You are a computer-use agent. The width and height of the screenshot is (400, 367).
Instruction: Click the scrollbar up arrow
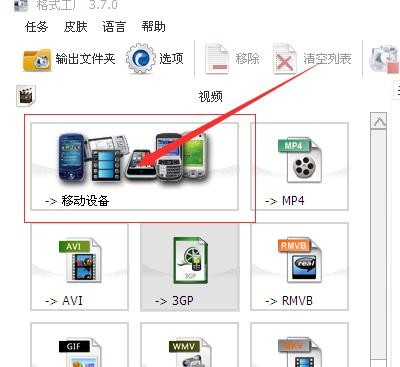coord(379,122)
